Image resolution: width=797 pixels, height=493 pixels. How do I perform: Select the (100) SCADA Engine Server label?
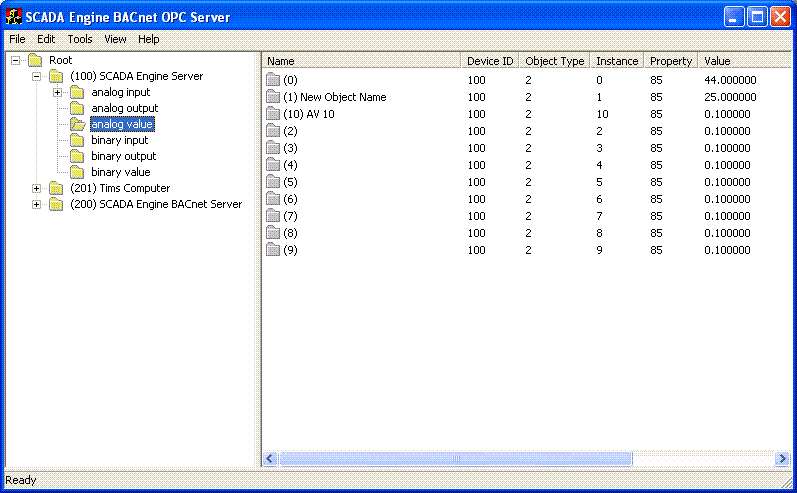coord(136,76)
